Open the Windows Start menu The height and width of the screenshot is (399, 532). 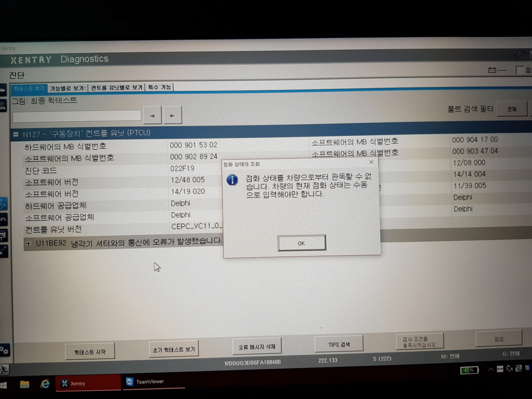tap(4, 385)
